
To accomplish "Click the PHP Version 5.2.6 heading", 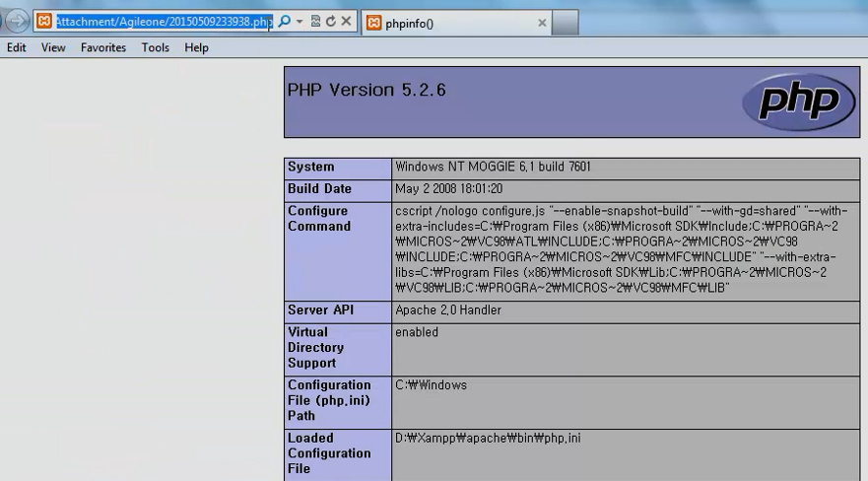I will [367, 90].
